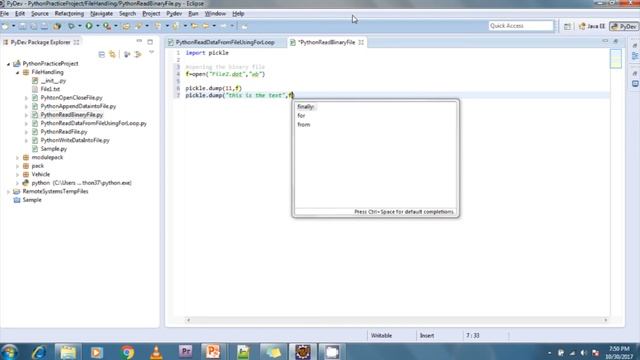Switch to PythonReadDataFromFileUsingForLoop editor tab
Screen dimensions: 640x360
225,42
